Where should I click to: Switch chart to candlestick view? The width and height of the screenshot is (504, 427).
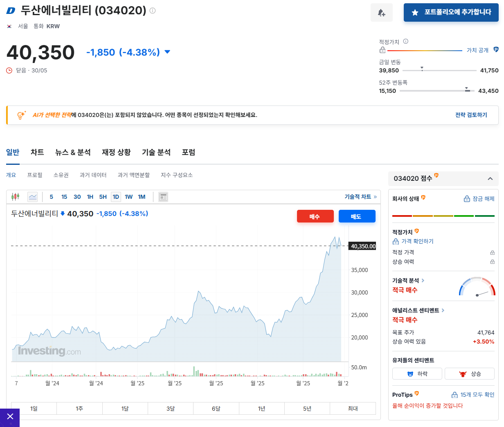[x=16, y=197]
